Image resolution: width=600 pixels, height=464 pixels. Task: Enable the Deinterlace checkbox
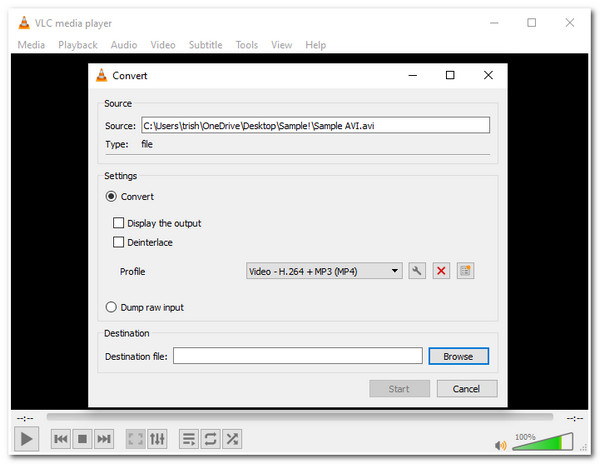click(119, 242)
